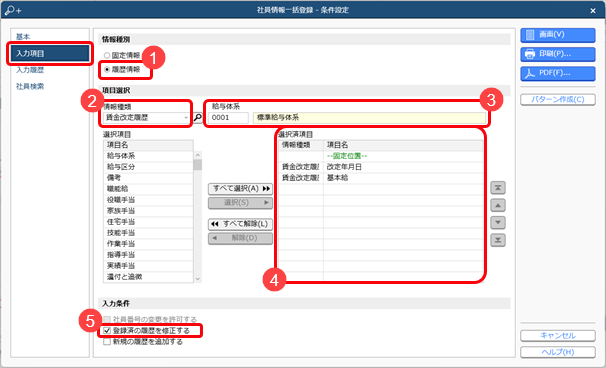Select 実績手当 in the item list

pos(148,266)
